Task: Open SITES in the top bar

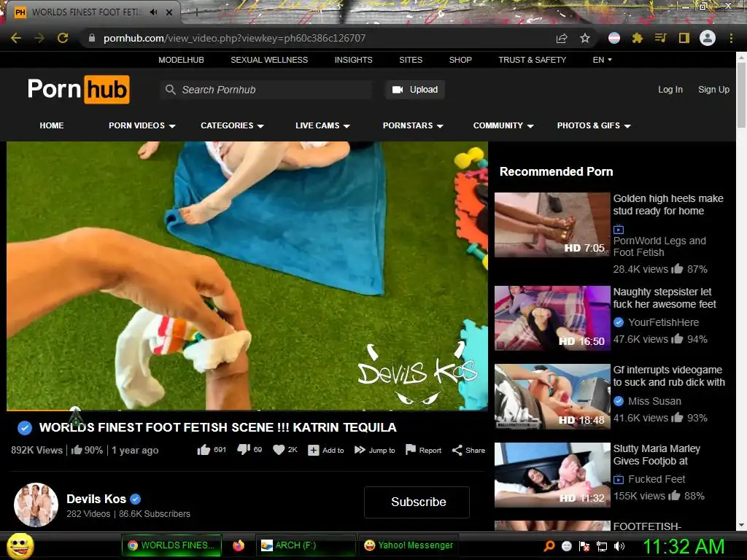Action: 411,60
